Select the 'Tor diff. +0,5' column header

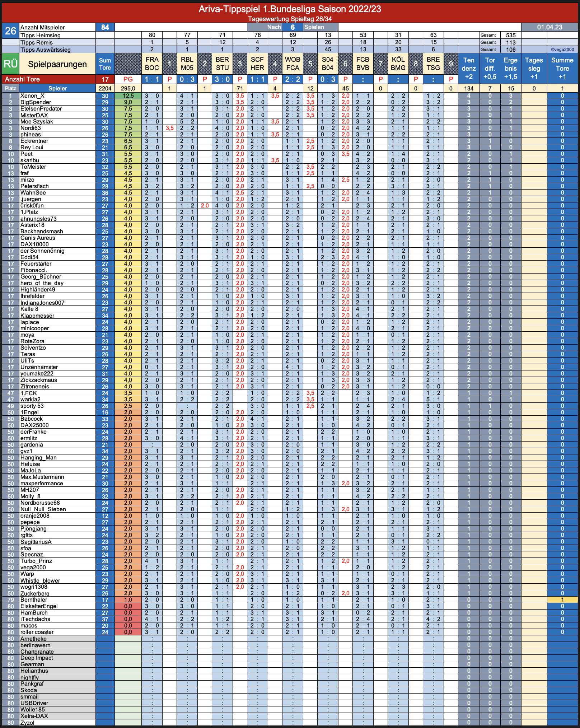490,68
